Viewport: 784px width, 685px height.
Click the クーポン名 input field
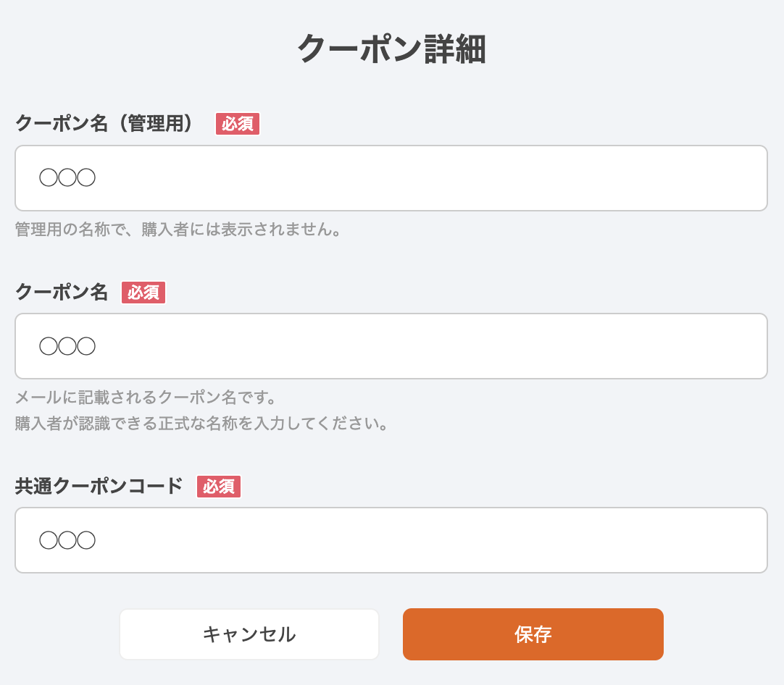tap(391, 346)
